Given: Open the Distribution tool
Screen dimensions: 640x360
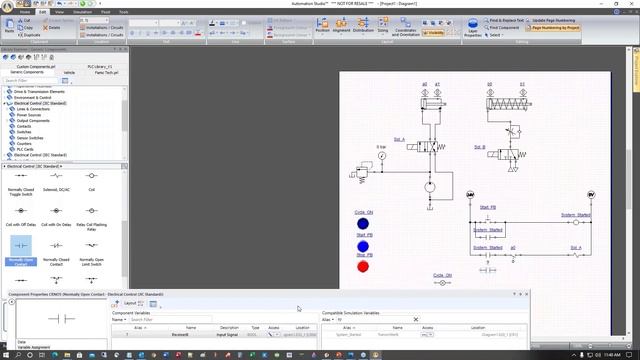Looking at the screenshot, I should [363, 25].
